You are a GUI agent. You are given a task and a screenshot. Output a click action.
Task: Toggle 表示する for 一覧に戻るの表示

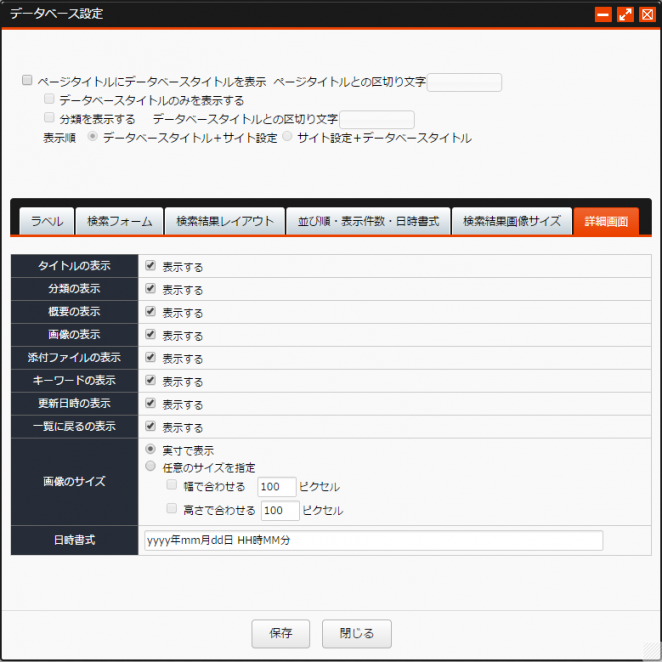[150, 426]
